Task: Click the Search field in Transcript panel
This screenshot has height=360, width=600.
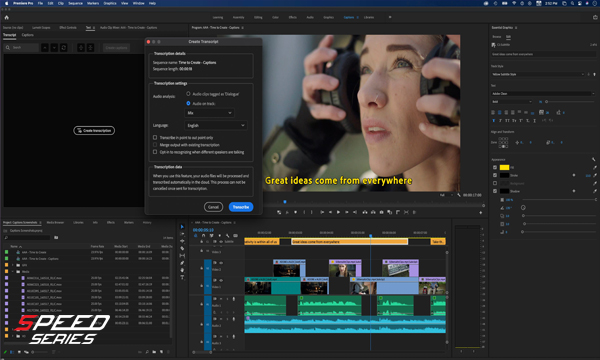Action: pyautogui.click(x=21, y=47)
